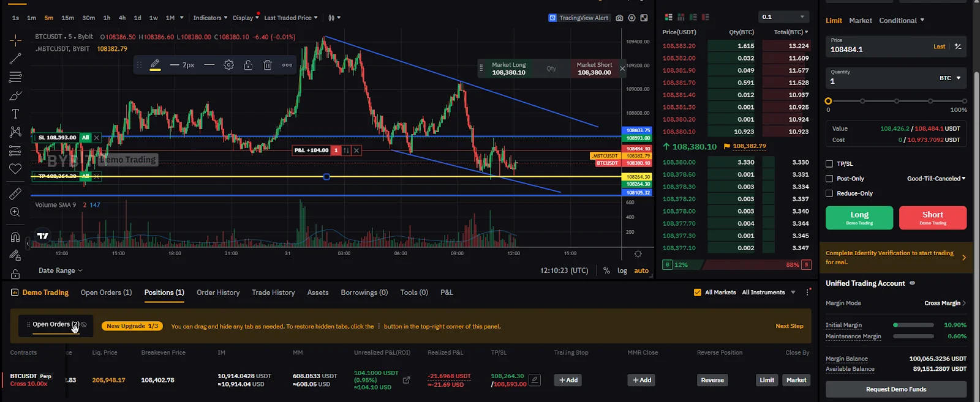Image resolution: width=980 pixels, height=402 pixels.
Task: Lock the selected drawing
Action: [248, 65]
